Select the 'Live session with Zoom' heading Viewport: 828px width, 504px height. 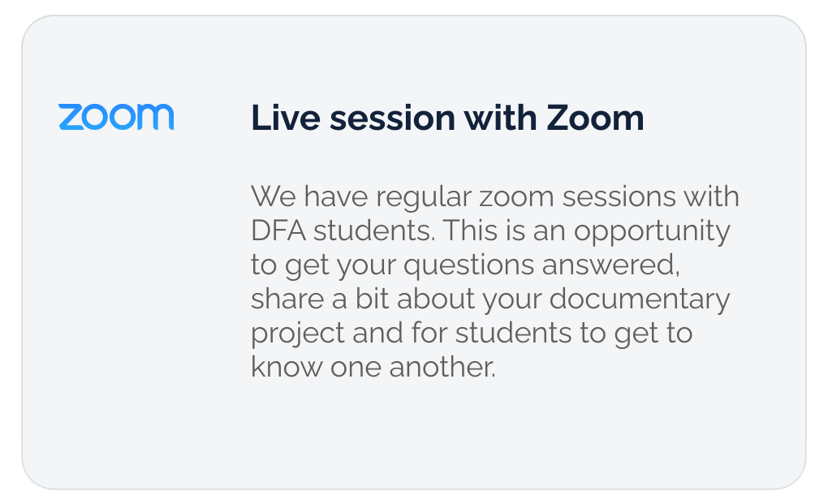click(x=447, y=117)
